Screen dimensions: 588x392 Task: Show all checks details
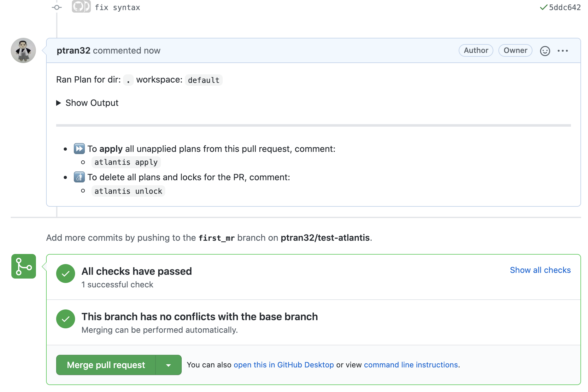tap(540, 270)
